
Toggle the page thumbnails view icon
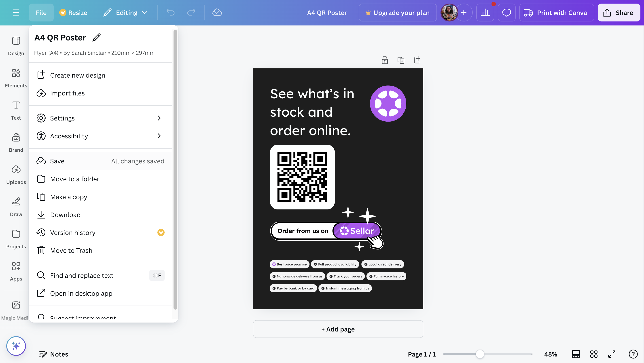click(x=576, y=354)
